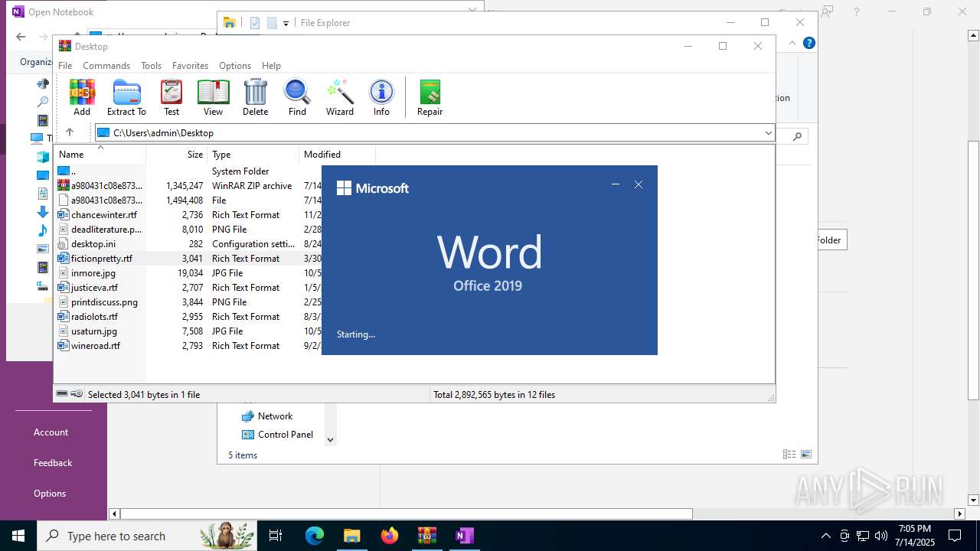Screen dimensions: 980x551
Task: Open the View file tool
Action: pyautogui.click(x=213, y=97)
